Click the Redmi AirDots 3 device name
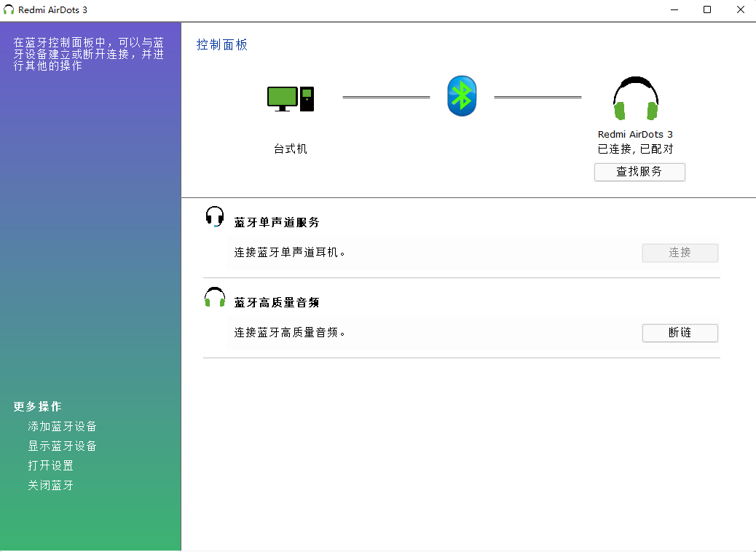 (x=635, y=135)
